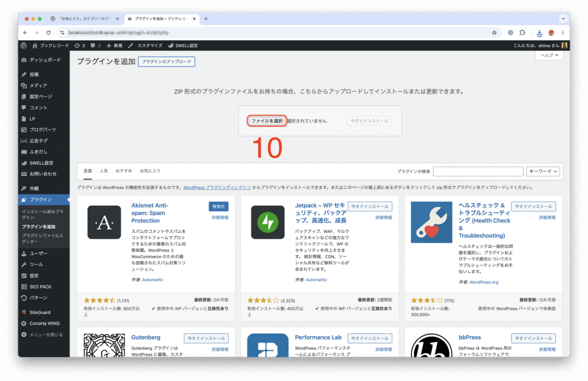This screenshot has width=588, height=381.
Task: Install ヘルスチェック plugin now
Action: [533, 206]
